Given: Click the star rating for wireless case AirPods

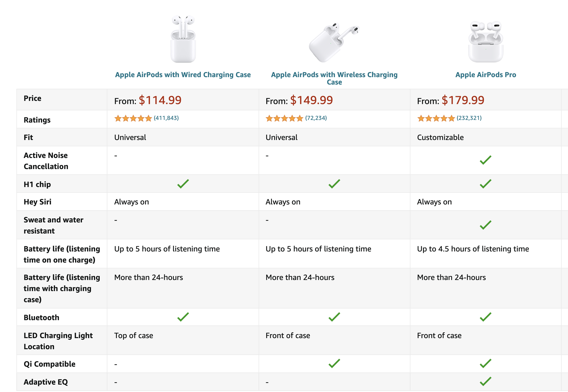Looking at the screenshot, I should pos(284,118).
